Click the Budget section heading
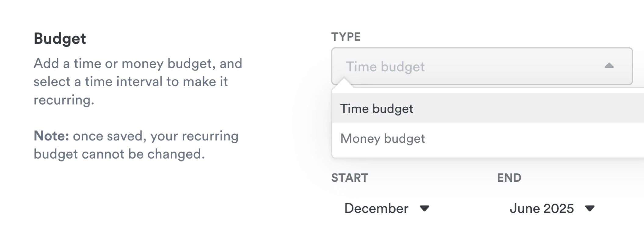This screenshot has width=644, height=239. tap(60, 39)
